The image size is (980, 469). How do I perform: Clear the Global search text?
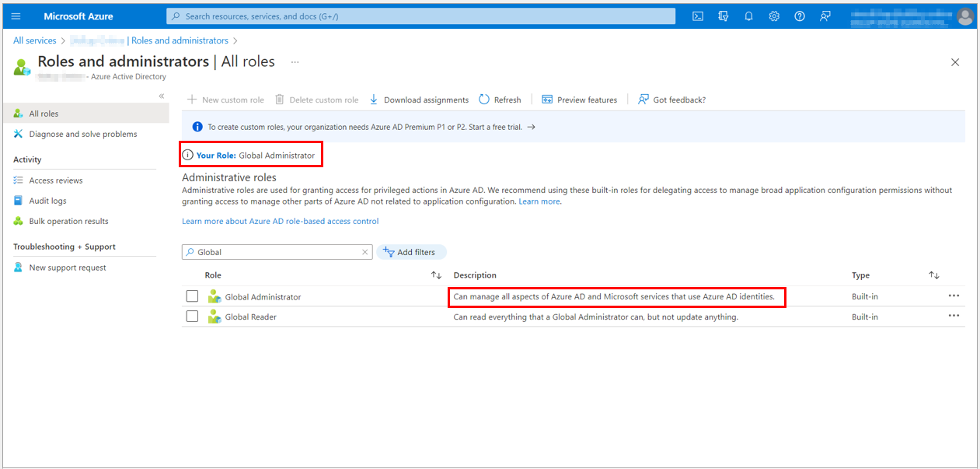tap(365, 252)
